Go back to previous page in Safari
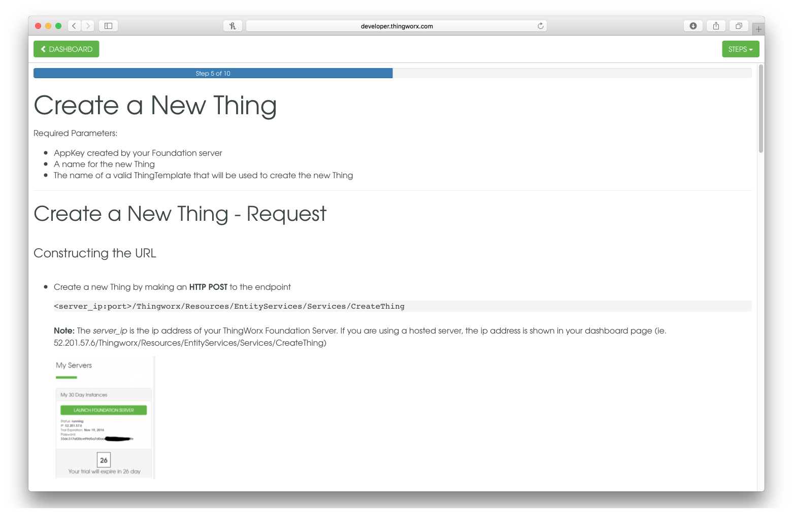Viewport: 793px width, 532px height. click(x=74, y=26)
